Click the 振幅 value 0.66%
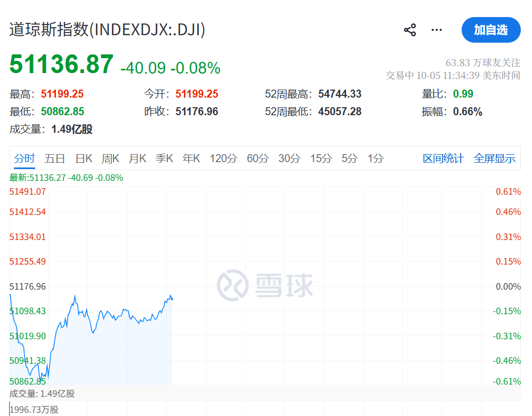 [x=467, y=111]
